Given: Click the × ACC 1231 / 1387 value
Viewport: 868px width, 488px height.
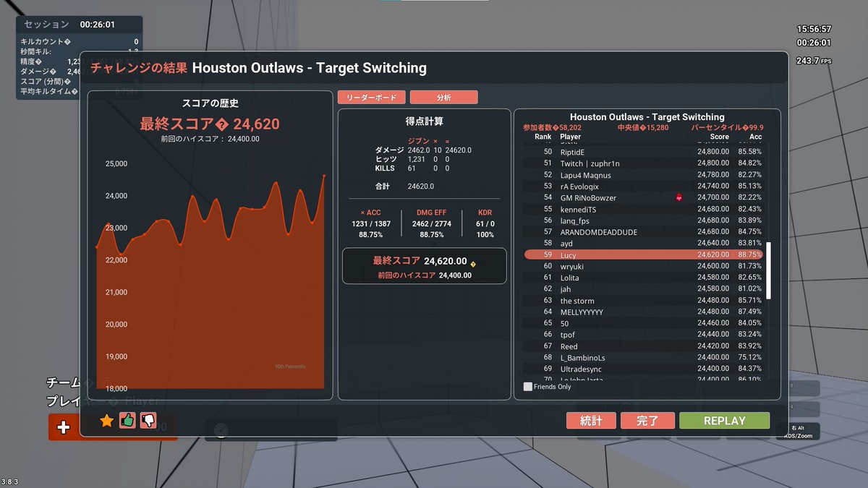Looking at the screenshot, I should (x=371, y=224).
